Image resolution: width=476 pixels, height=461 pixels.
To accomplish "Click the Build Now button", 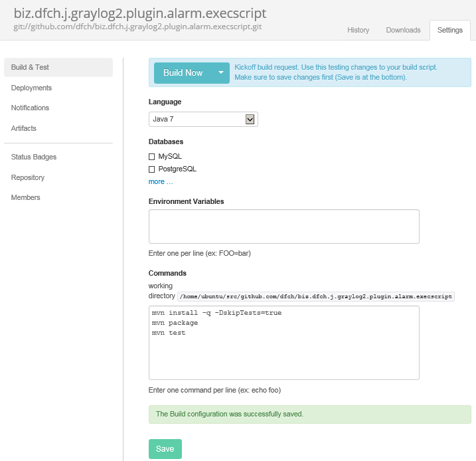I will click(x=183, y=73).
